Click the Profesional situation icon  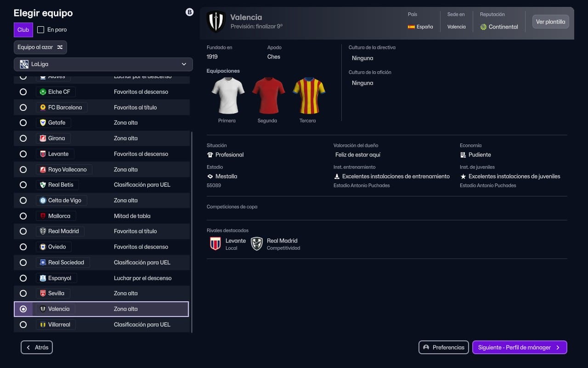click(x=210, y=155)
